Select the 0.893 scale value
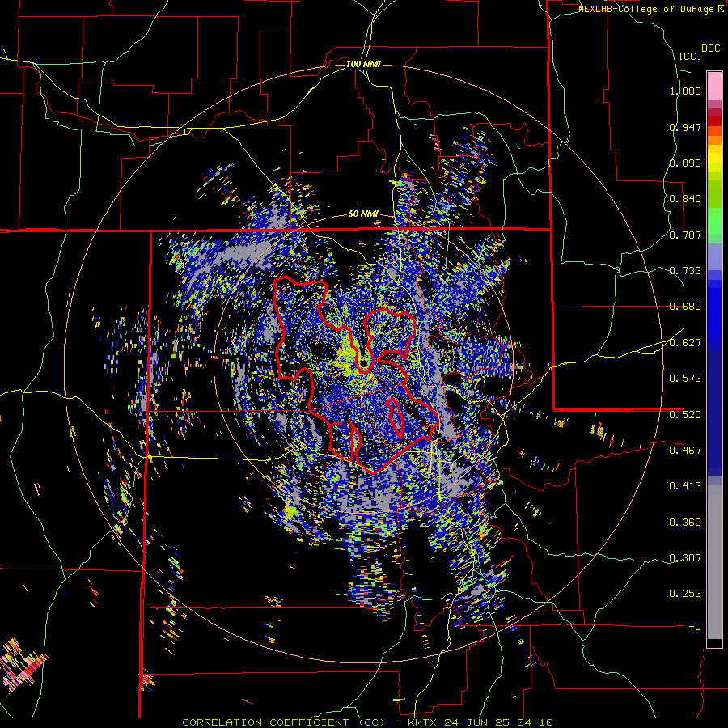This screenshot has width=728, height=728. coord(685,163)
